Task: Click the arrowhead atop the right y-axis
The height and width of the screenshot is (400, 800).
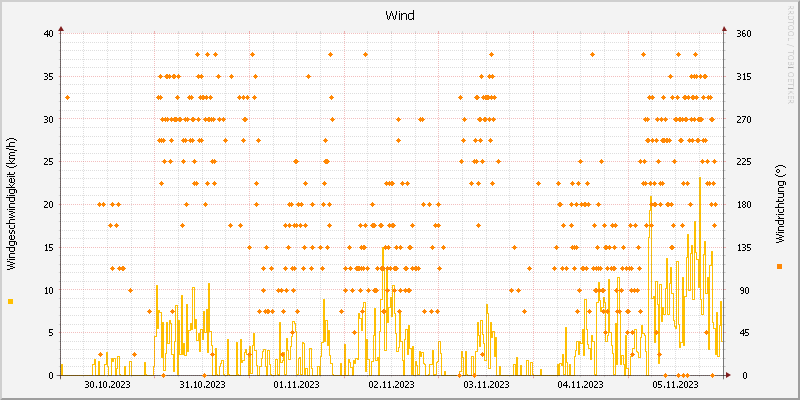Action: coord(723,29)
